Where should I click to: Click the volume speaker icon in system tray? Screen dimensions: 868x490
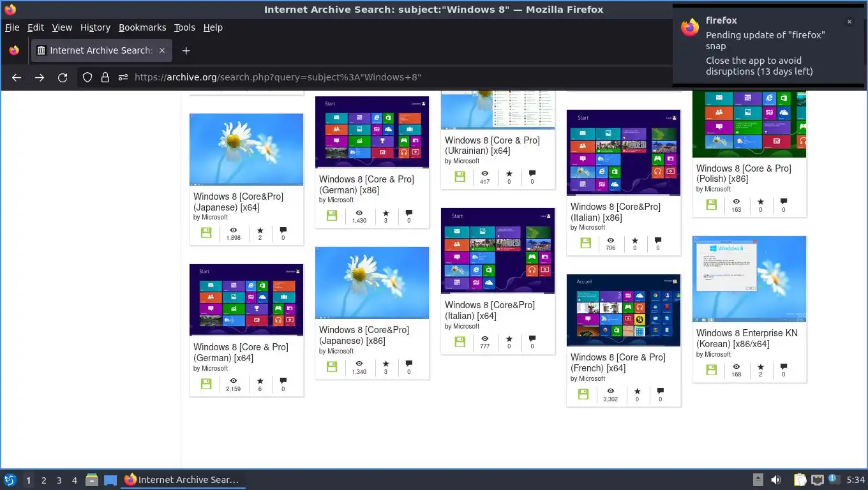click(x=776, y=480)
